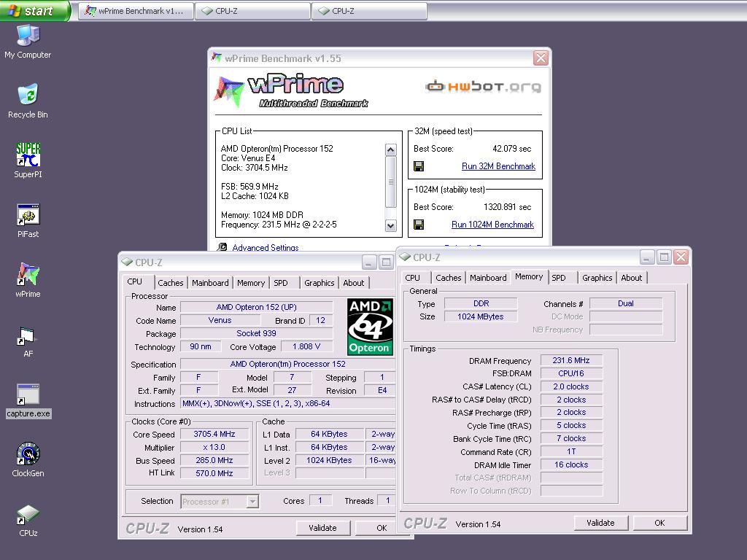Viewport: 747px width, 560px height.
Task: Click the DRAM Frequency 231.6 MHz value
Action: 571,360
